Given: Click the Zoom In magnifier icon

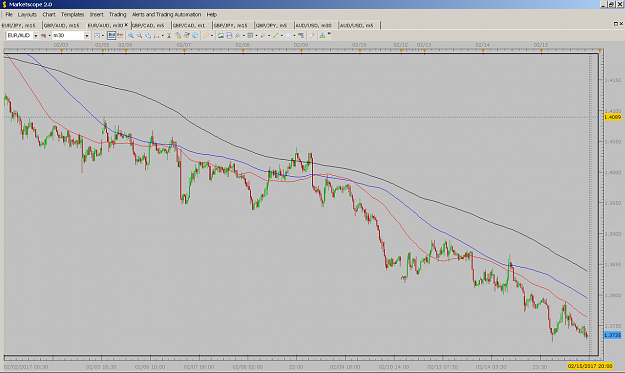Looking at the screenshot, I should tap(130, 35).
